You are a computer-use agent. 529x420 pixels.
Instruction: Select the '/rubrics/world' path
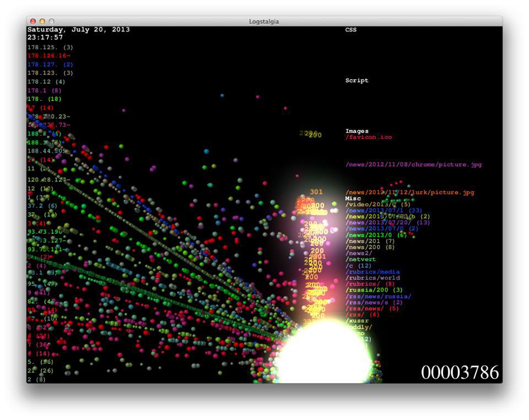tap(373, 278)
